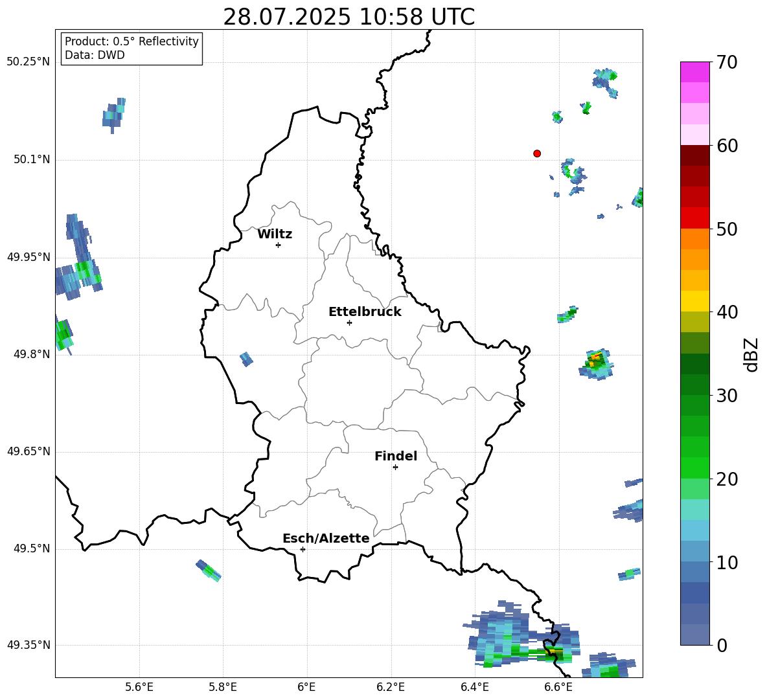The height and width of the screenshot is (700, 767).
Task: Click the 6.4°E longitude label
Action: tap(474, 687)
